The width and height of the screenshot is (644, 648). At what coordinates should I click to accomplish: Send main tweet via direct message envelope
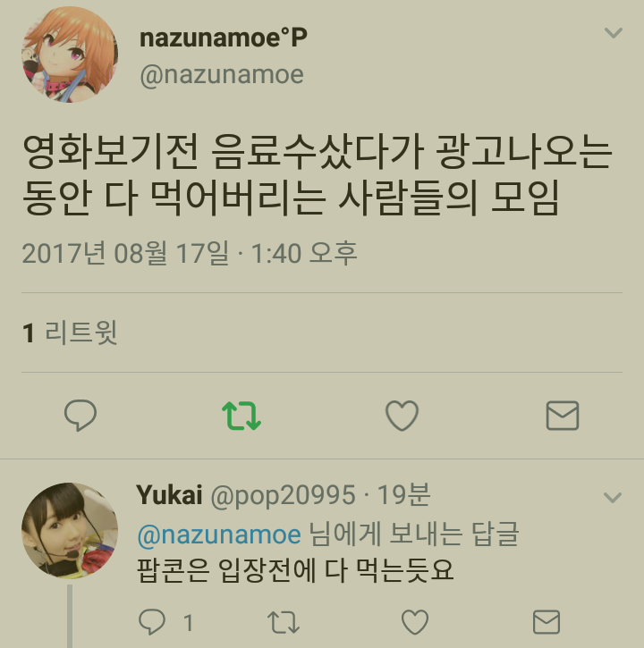(x=562, y=416)
